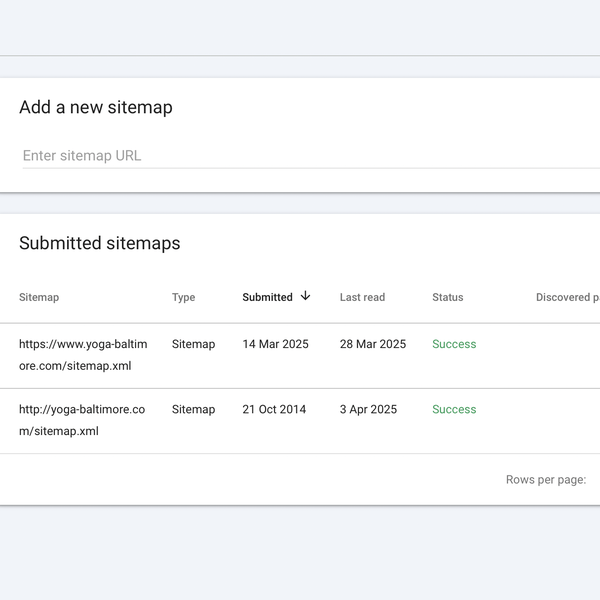Viewport: 600px width, 600px height.
Task: Sort by the Submitted column header
Action: pyautogui.click(x=267, y=297)
